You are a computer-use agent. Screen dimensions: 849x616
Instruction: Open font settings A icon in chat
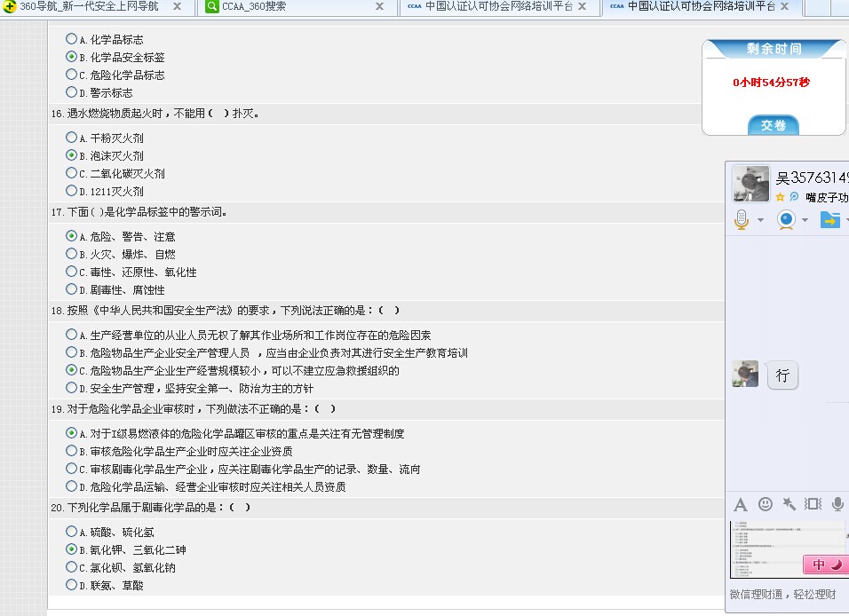(x=740, y=504)
